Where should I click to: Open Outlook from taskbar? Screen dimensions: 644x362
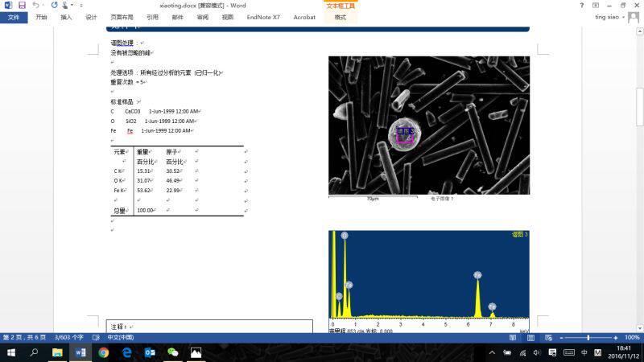150,352
